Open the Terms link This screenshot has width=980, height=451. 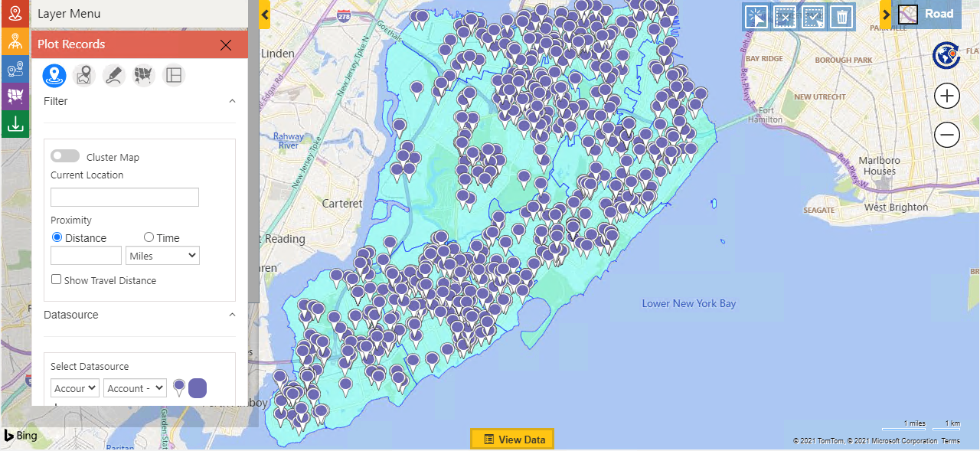point(950,441)
